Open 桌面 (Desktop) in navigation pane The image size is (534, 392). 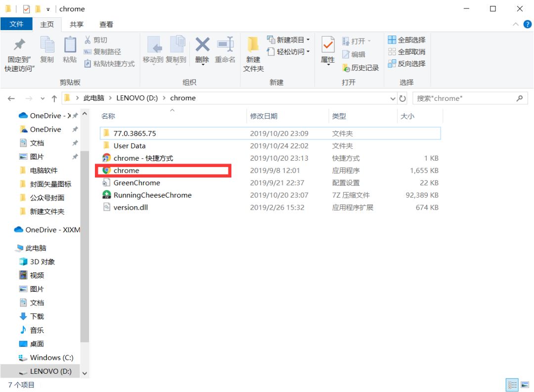click(x=37, y=344)
